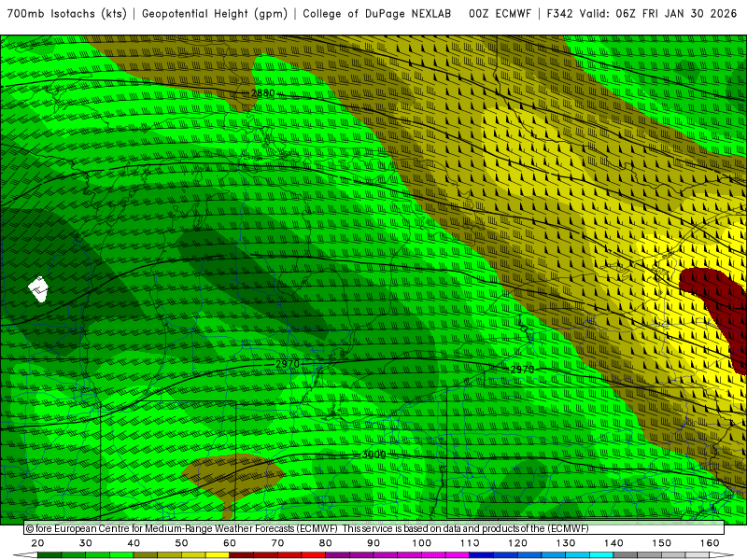Click the 'F342' forecast hour label
747x560 pixels.
click(x=559, y=14)
